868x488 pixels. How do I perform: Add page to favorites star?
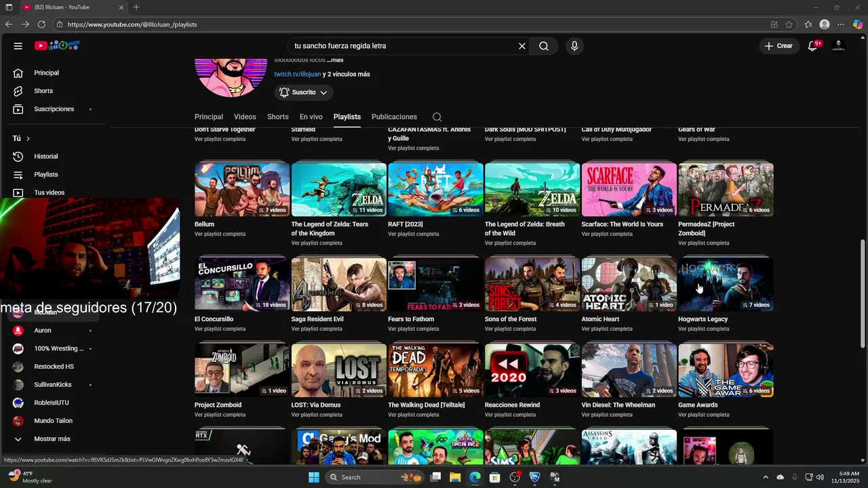pos(789,24)
